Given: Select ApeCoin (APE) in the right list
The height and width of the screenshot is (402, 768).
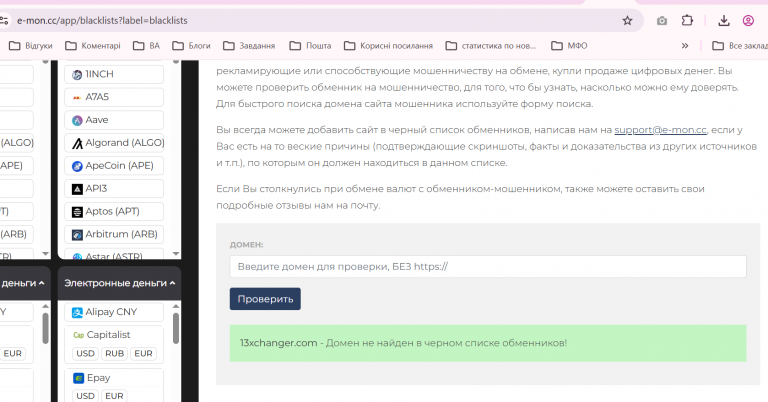Looking at the screenshot, I should (114, 166).
